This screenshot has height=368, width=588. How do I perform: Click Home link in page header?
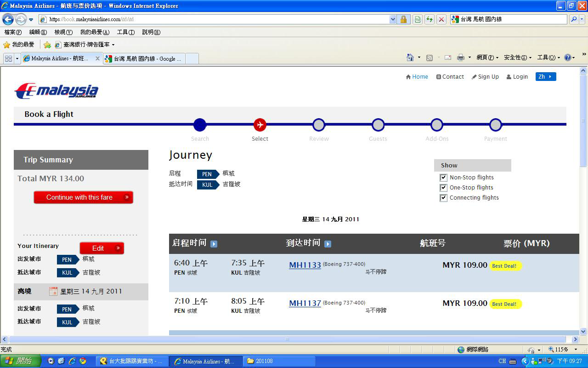[417, 77]
